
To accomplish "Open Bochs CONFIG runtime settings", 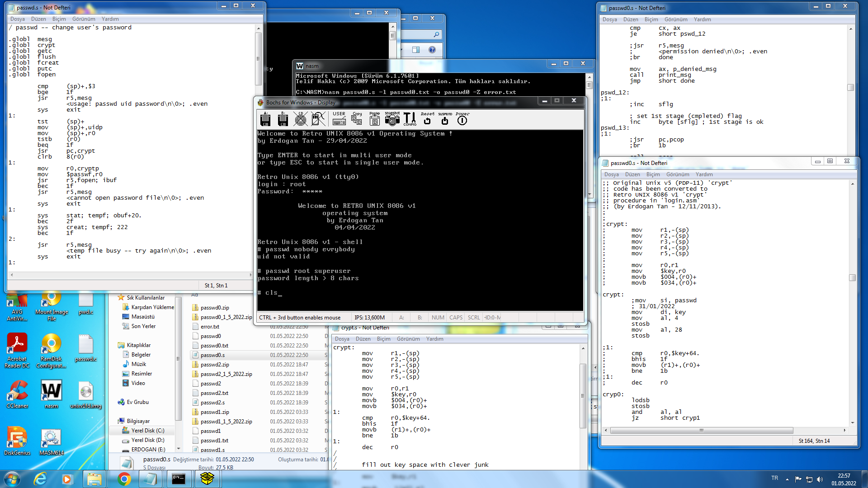I will (410, 120).
